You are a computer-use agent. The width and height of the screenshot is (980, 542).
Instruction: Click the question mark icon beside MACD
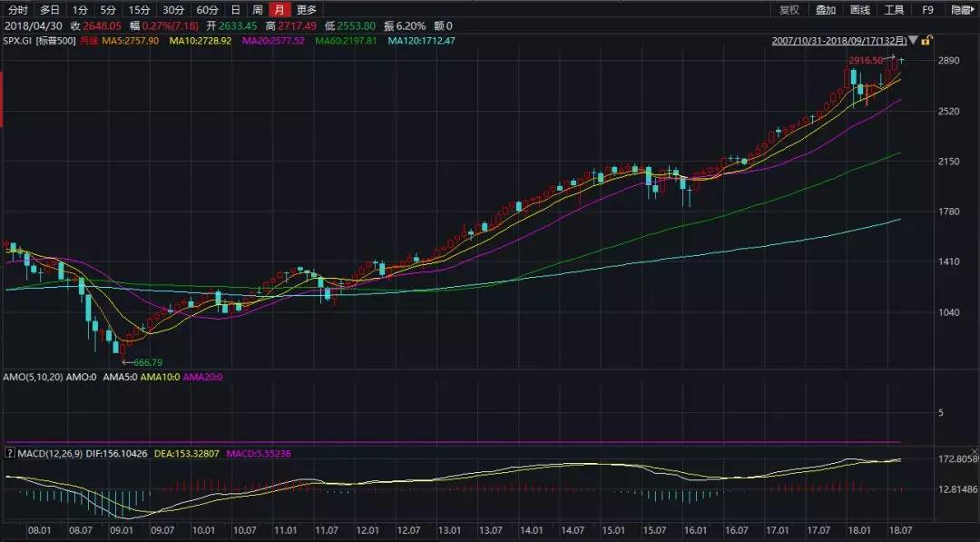click(9, 453)
